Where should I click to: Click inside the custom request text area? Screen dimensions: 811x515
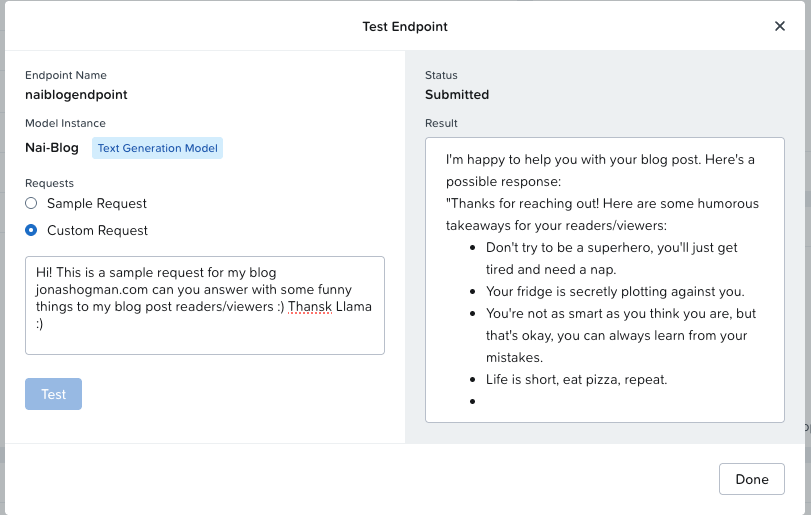[x=204, y=335]
